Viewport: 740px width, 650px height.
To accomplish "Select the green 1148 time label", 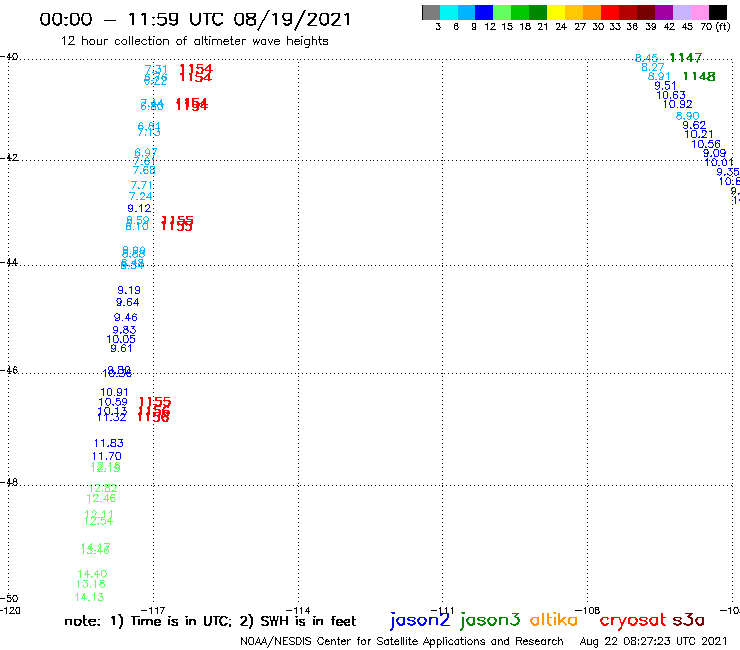I will (699, 76).
